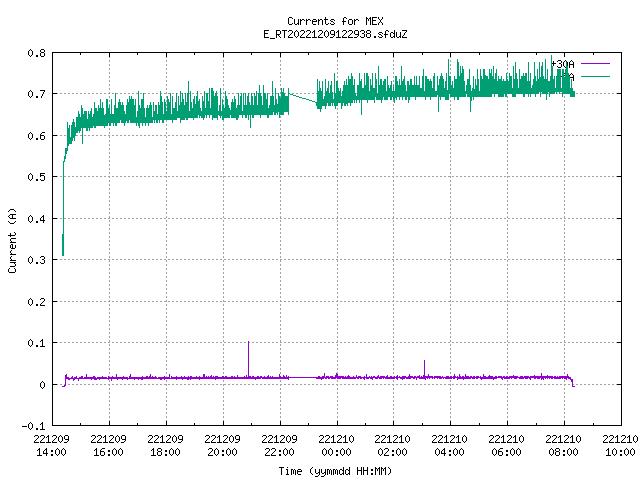
Task: Click the 0.7 y-axis tick label
Action: 36,94
